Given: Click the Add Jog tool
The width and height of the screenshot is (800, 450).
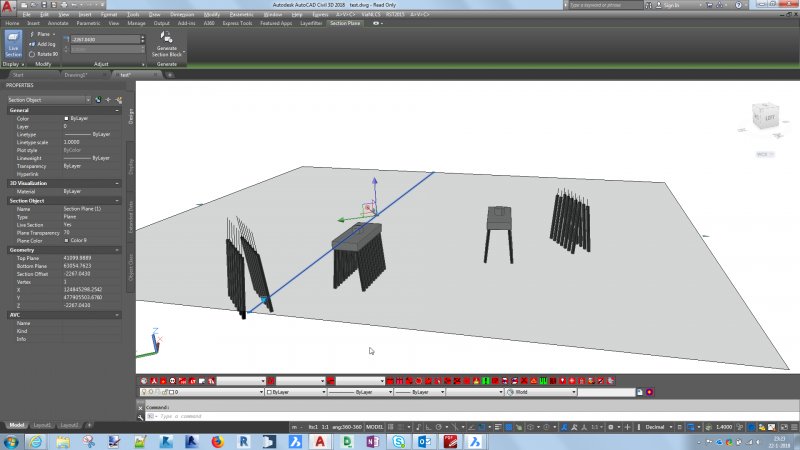Looking at the screenshot, I should click(44, 44).
